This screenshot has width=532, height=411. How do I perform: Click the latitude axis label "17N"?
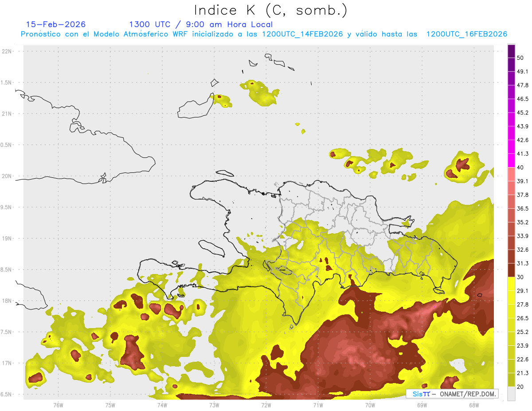pyautogui.click(x=7, y=363)
